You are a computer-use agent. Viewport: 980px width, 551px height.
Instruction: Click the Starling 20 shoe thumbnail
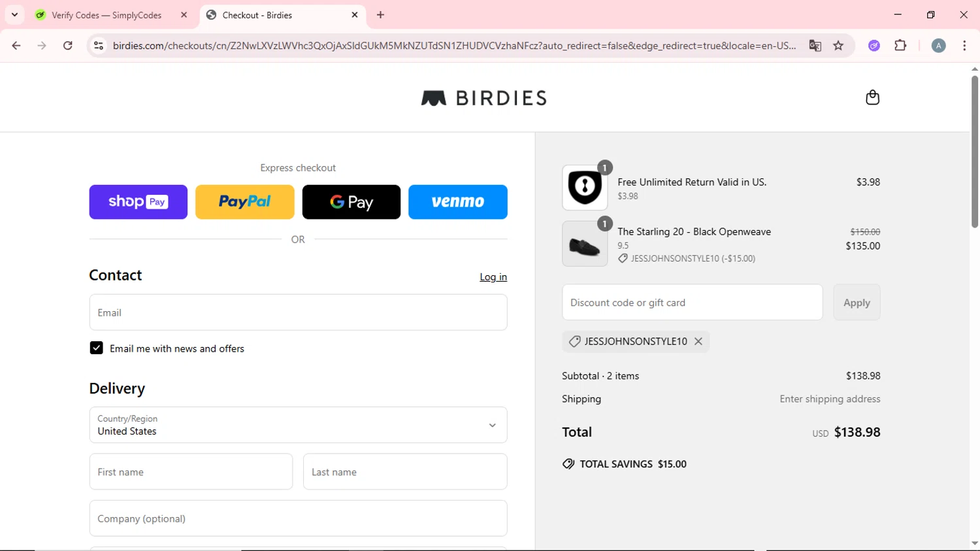click(585, 244)
